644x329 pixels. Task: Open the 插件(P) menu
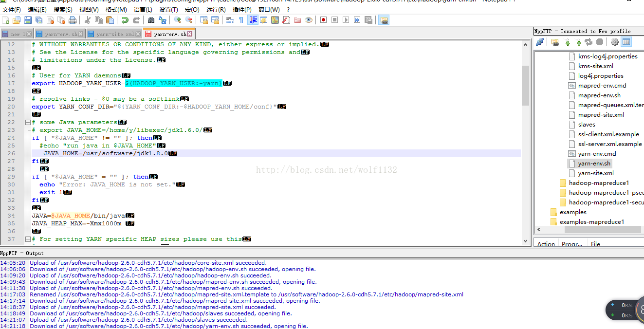(x=242, y=9)
